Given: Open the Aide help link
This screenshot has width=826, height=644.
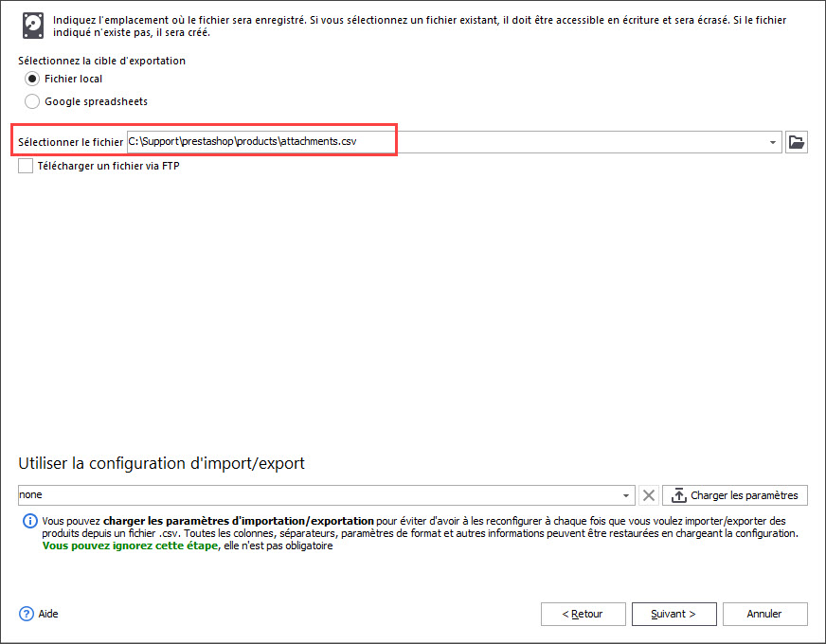Looking at the screenshot, I should tap(48, 614).
